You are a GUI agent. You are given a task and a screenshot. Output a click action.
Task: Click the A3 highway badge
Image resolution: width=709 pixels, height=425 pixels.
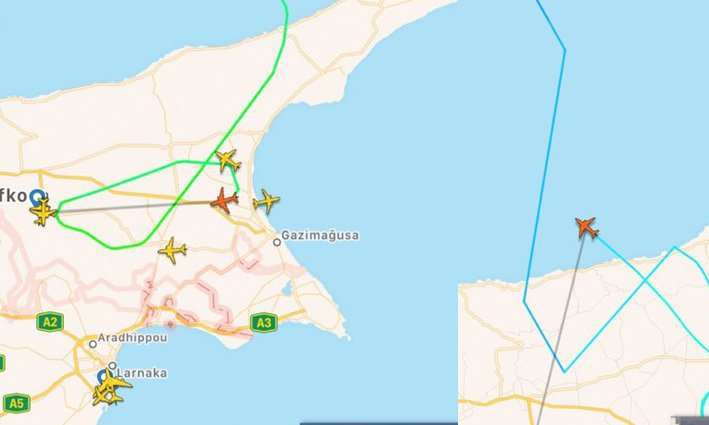pos(264,323)
